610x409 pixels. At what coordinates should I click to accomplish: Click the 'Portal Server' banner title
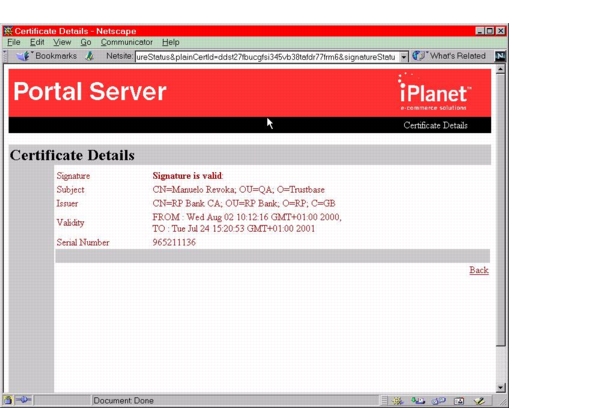(90, 92)
